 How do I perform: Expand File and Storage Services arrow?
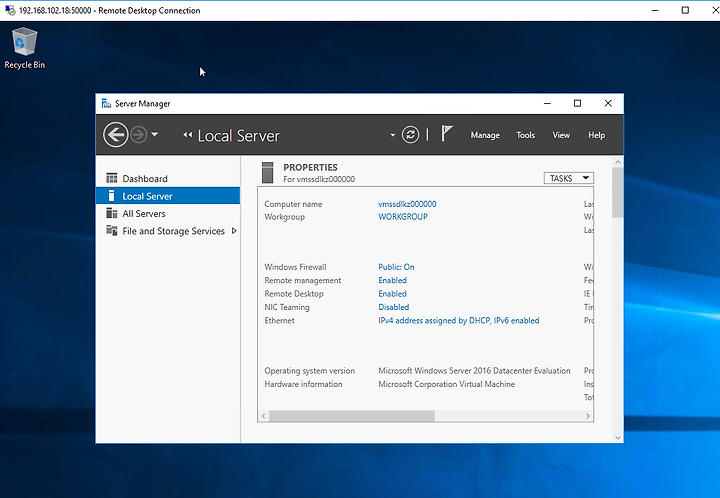(234, 231)
